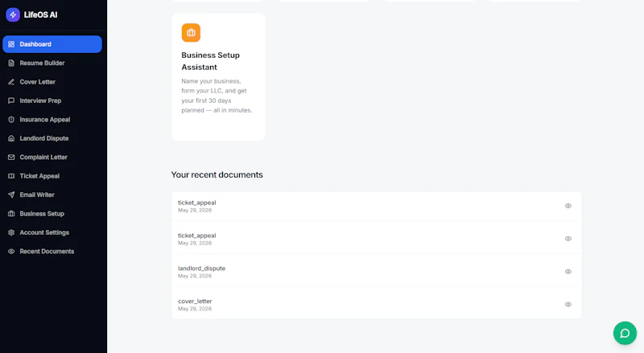Open Complaint Letter in the sidebar
The height and width of the screenshot is (353, 644).
pos(52,158)
